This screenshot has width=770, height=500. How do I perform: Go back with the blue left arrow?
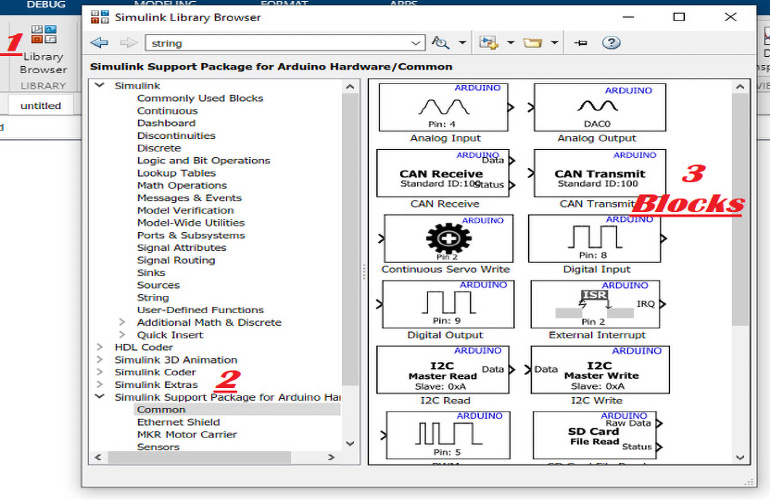point(99,43)
